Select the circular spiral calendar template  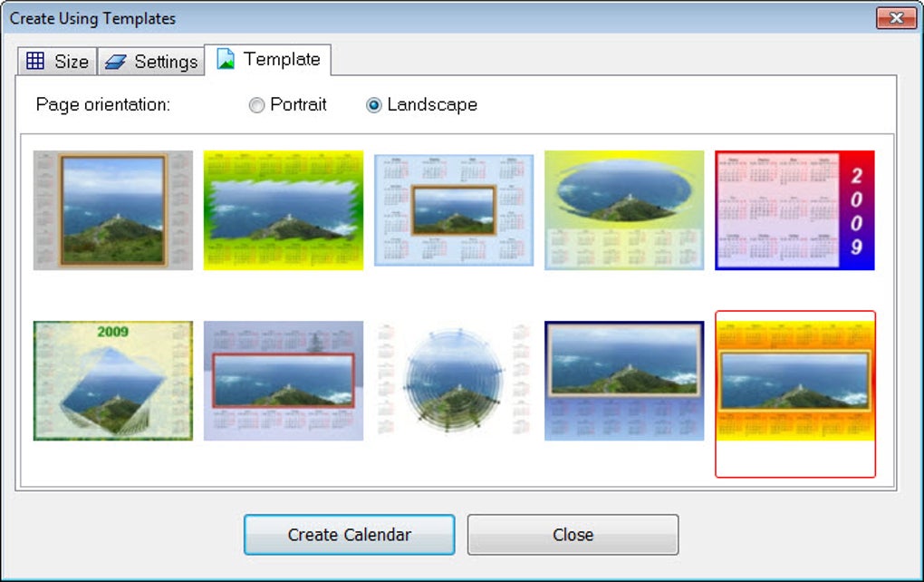pyautogui.click(x=453, y=380)
